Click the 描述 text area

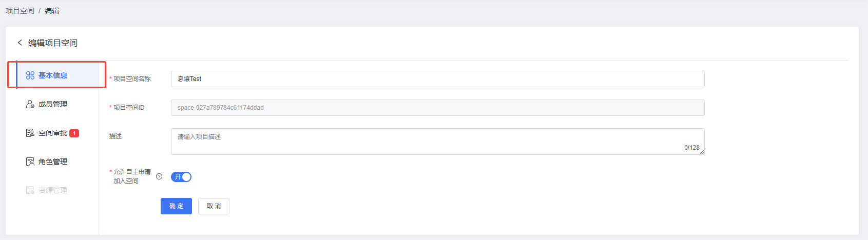(x=438, y=142)
